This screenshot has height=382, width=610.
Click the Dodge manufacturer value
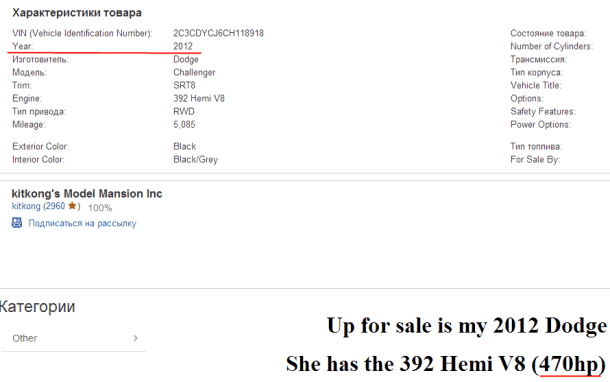pos(186,59)
